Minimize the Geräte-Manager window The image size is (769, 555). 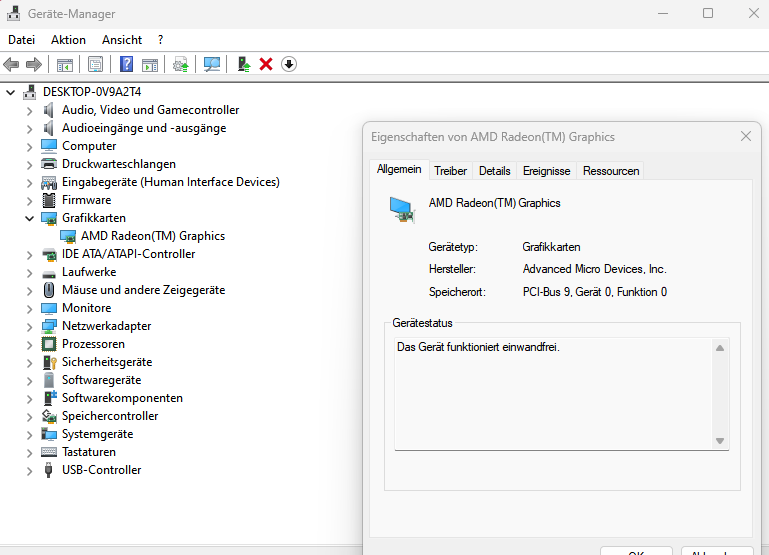(x=663, y=13)
